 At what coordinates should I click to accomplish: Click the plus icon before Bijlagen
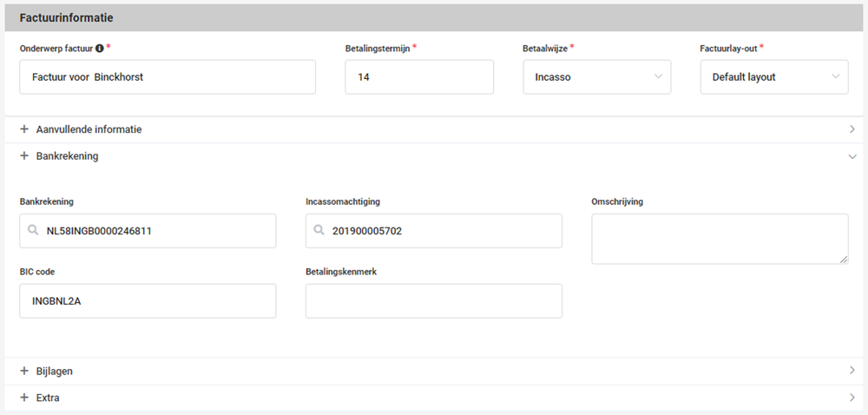pyautogui.click(x=23, y=371)
